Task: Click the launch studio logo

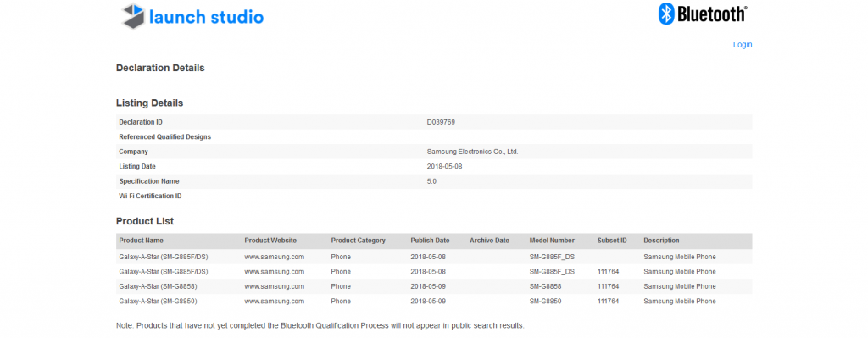Action: tap(192, 16)
